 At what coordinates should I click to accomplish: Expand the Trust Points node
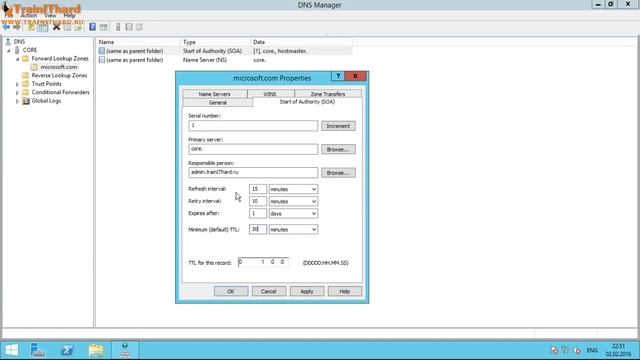coord(18,84)
